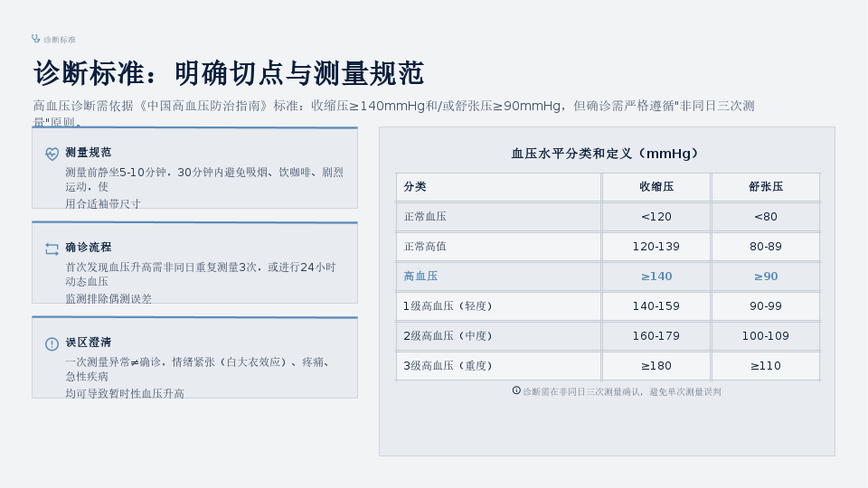Click the heartbeat icon next to 测量规范
Viewport: 868px width, 488px height.
tap(52, 154)
